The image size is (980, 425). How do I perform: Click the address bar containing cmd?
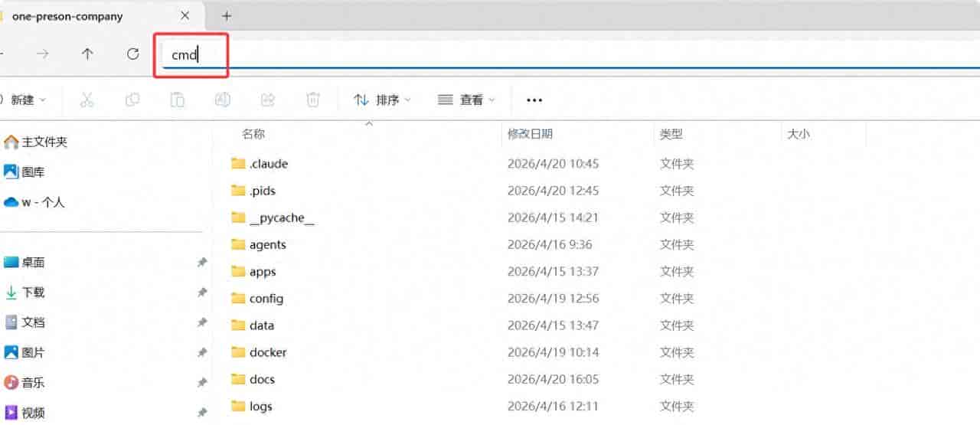click(x=570, y=55)
